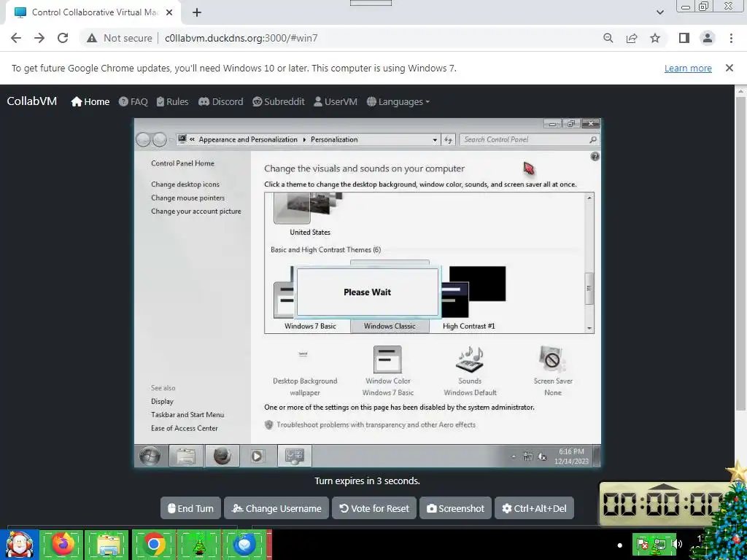Click the share page icon

[632, 38]
